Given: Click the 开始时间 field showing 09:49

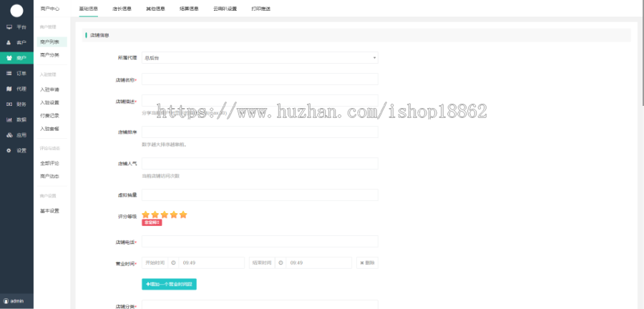Looking at the screenshot, I should pos(212,263).
